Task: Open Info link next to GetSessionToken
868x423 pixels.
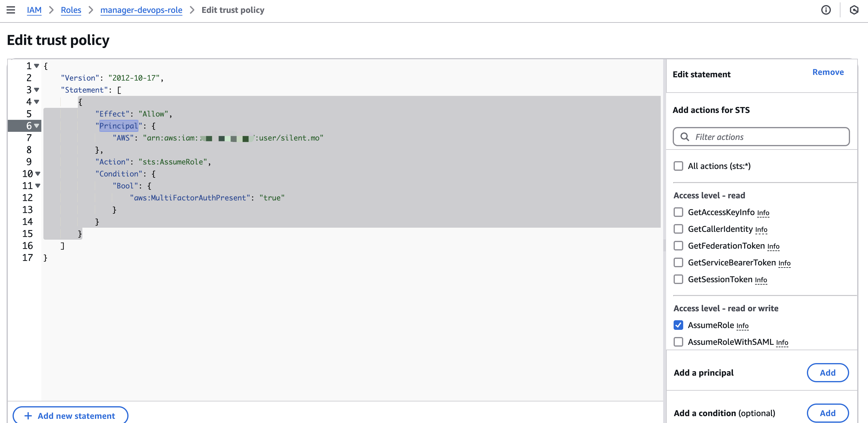Action: 761,280
